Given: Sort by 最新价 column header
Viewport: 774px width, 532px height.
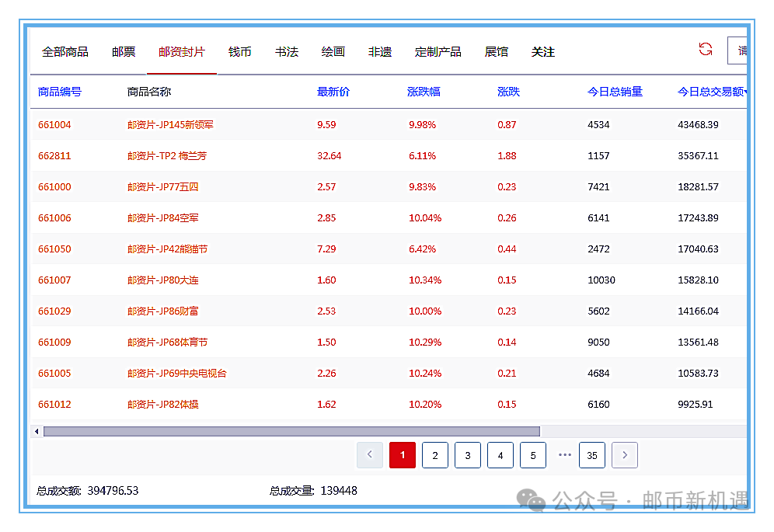Looking at the screenshot, I should click(333, 92).
